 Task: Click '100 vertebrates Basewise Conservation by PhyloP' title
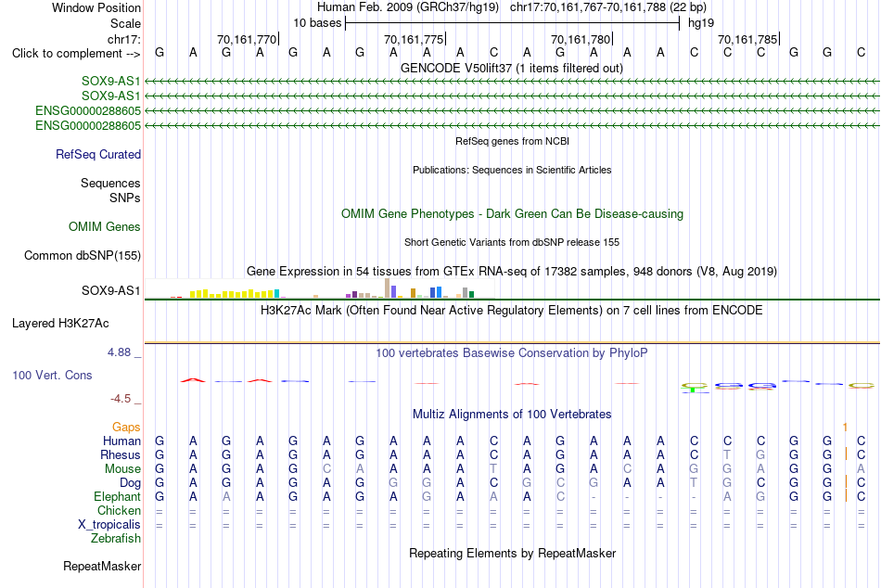[x=511, y=353]
